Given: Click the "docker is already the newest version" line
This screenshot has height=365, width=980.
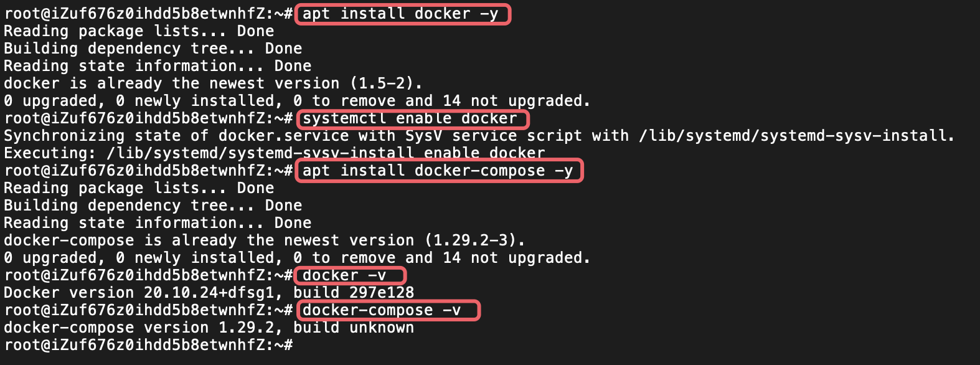Looking at the screenshot, I should (213, 83).
